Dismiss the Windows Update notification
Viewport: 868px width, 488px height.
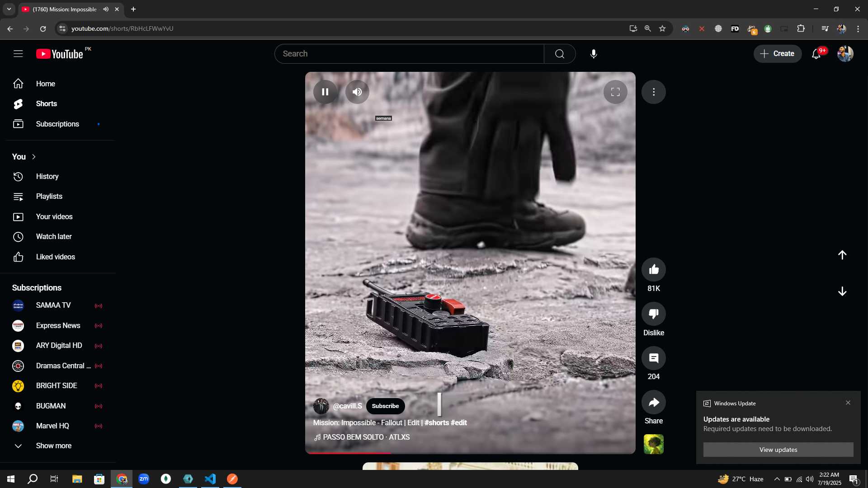click(x=848, y=403)
